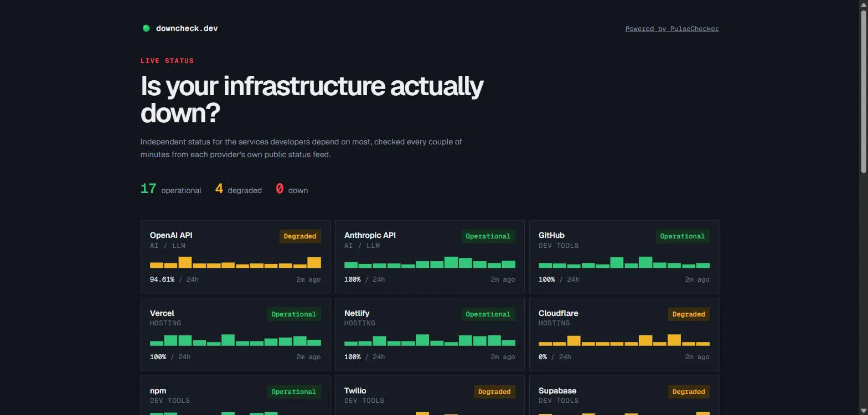Select the Netlify card title

357,313
